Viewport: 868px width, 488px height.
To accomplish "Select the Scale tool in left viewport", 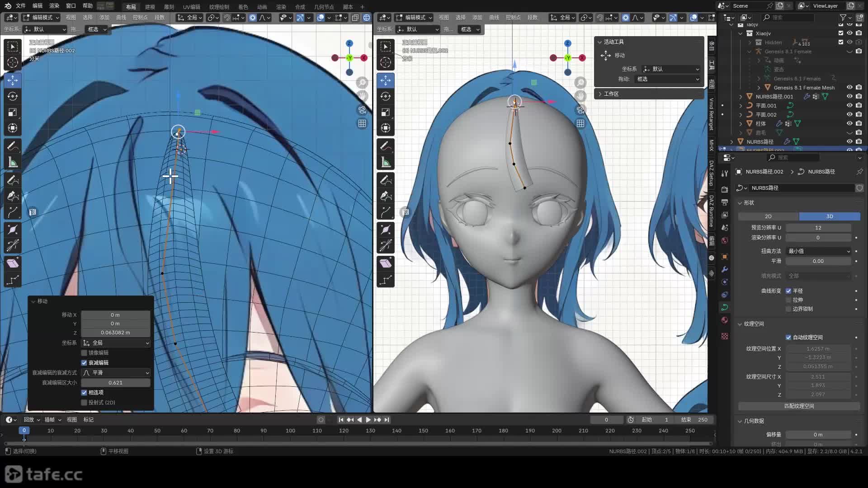I will [x=13, y=112].
